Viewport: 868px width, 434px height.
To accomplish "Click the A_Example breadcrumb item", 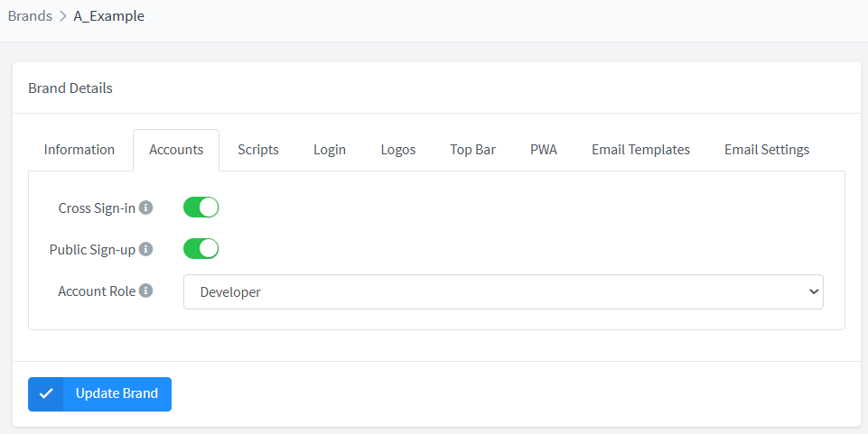I will click(x=108, y=15).
